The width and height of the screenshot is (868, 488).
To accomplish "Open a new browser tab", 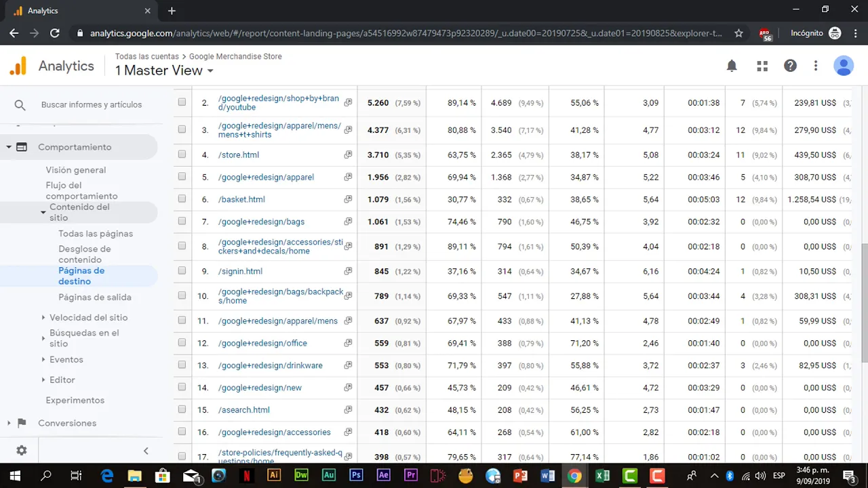I will click(x=172, y=11).
